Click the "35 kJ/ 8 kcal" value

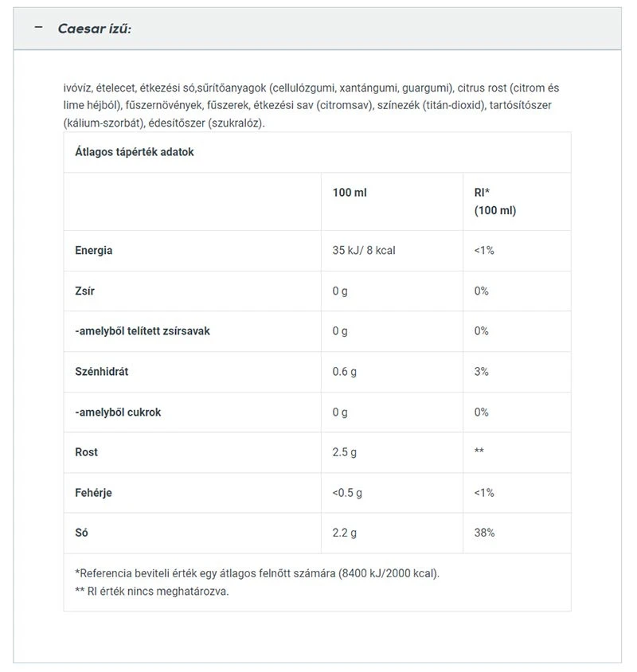[364, 250]
